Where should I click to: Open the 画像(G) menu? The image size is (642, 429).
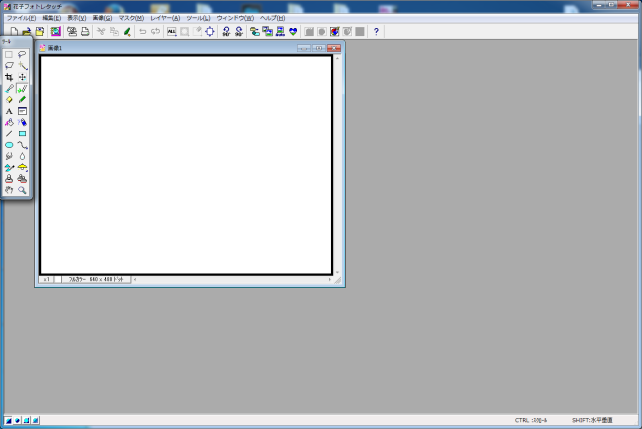[102, 18]
